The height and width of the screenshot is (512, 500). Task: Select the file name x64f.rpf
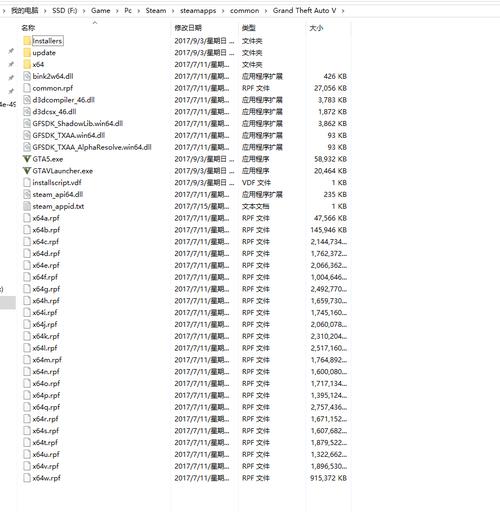pyautogui.click(x=45, y=277)
